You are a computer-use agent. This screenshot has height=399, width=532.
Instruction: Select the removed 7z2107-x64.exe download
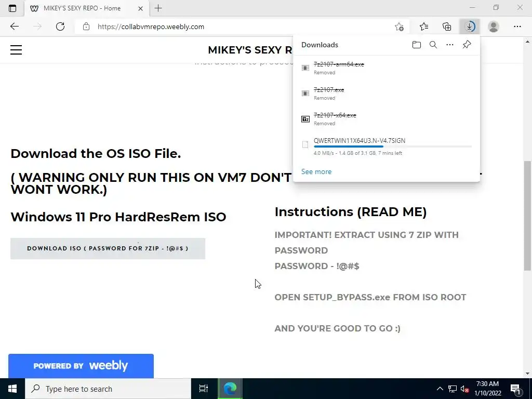point(387,119)
